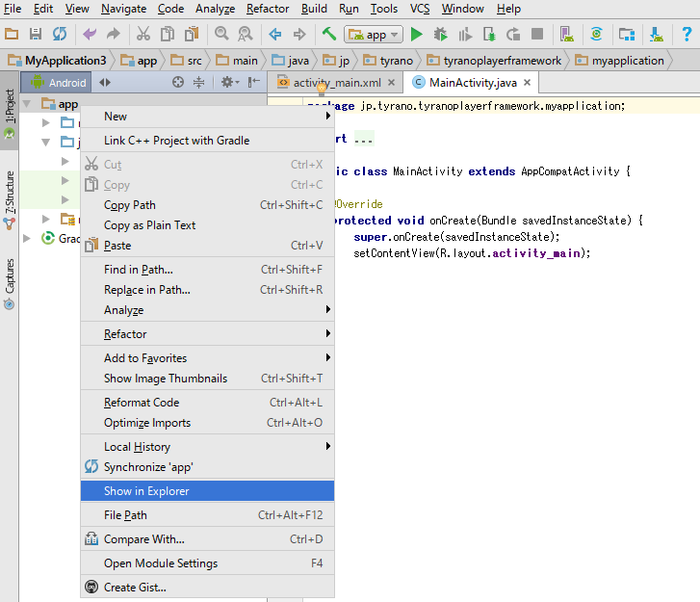Click the Sync Project with Gradle icon
700x602 pixels.
pyautogui.click(x=596, y=34)
